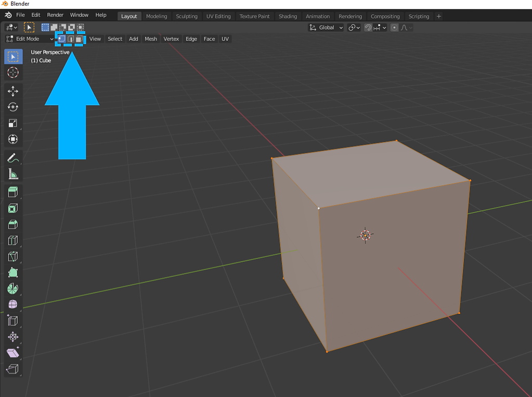The height and width of the screenshot is (397, 532).
Task: Select the Scale tool
Action: pyautogui.click(x=13, y=123)
